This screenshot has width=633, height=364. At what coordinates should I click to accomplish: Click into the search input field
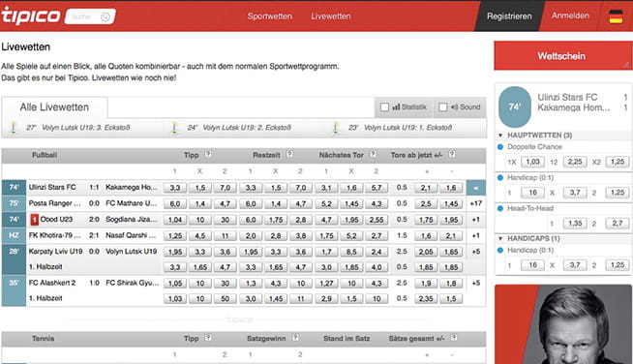pyautogui.click(x=83, y=16)
